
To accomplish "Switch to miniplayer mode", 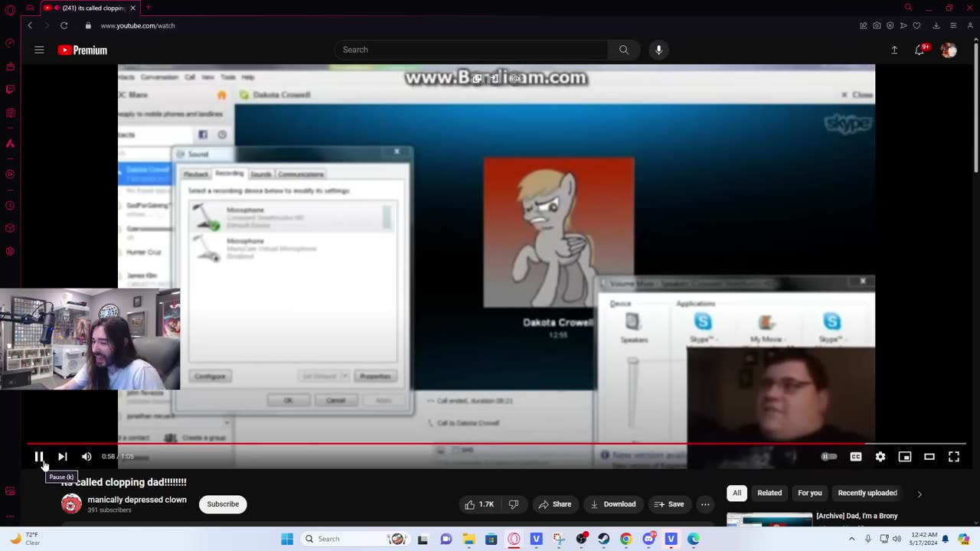I will 905,457.
